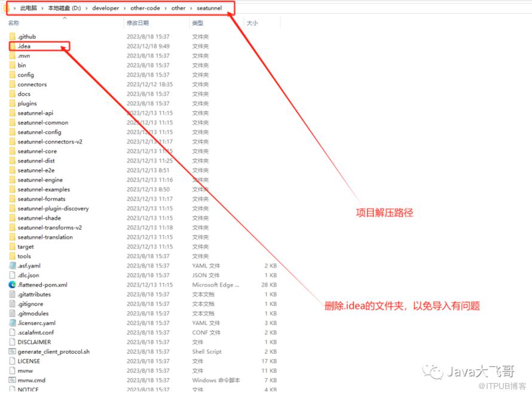Click the tools folder icon

tap(13, 256)
